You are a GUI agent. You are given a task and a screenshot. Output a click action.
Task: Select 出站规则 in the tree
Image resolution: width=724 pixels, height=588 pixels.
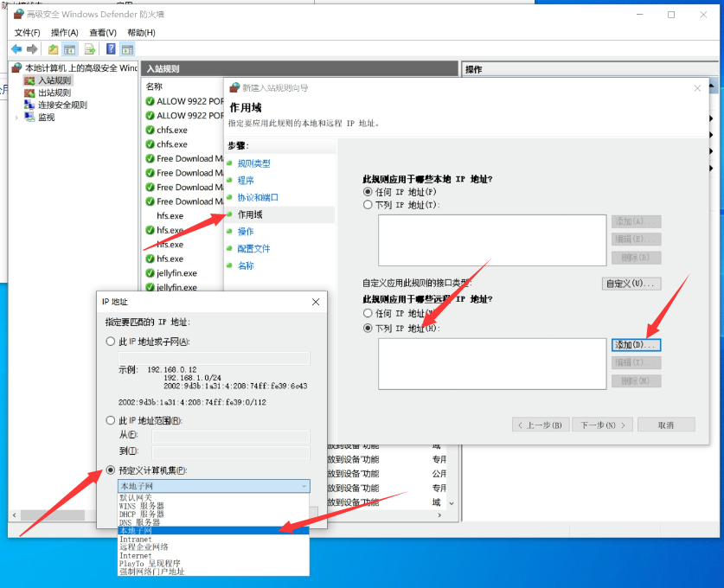54,93
